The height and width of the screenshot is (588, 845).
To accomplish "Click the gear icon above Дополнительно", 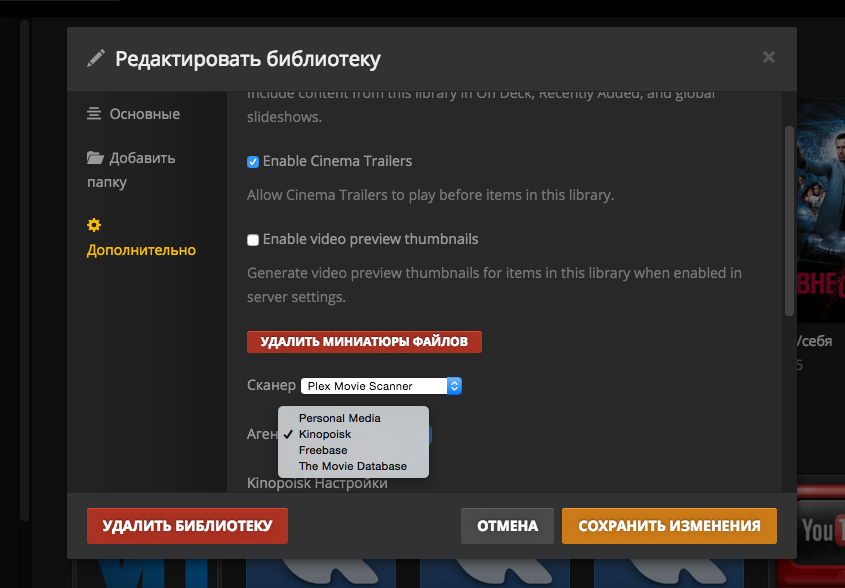I will 94,225.
